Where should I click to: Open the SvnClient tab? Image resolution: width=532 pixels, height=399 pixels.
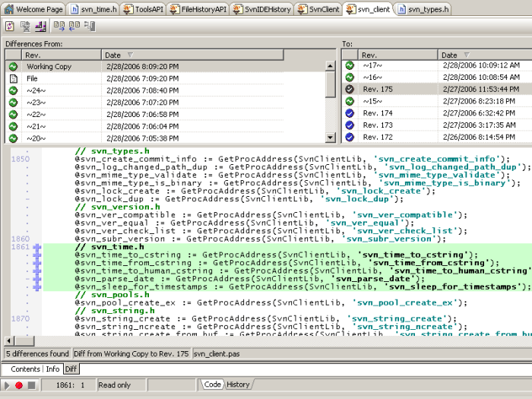click(x=318, y=9)
